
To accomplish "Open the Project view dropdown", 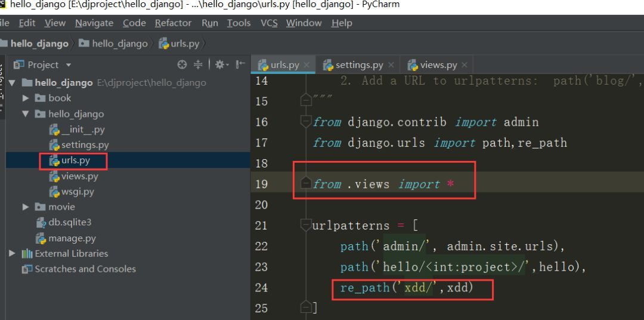I will pyautogui.click(x=68, y=65).
